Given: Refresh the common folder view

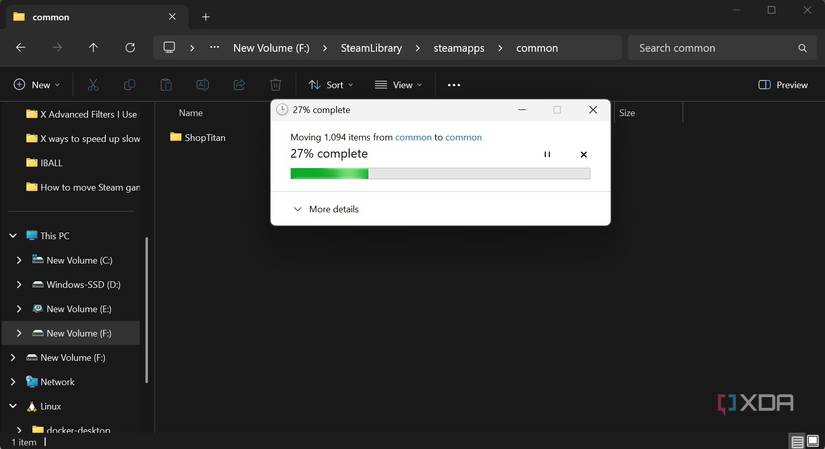Looking at the screenshot, I should pos(130,48).
